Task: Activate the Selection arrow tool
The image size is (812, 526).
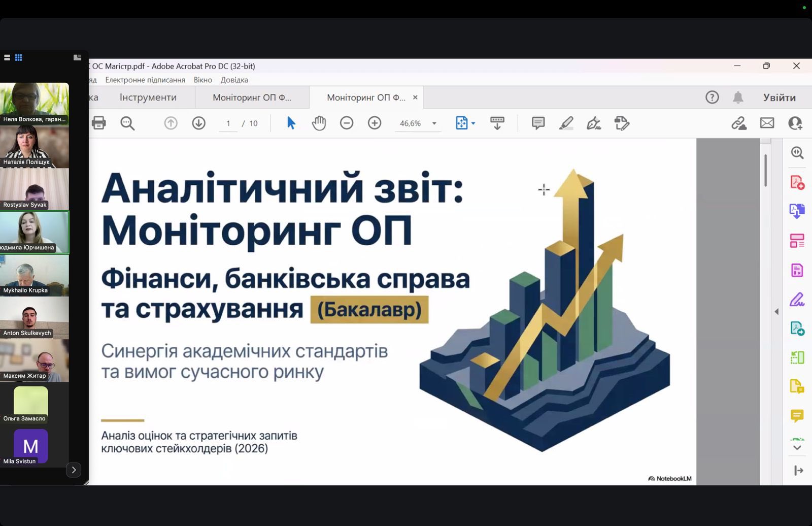Action: [291, 123]
